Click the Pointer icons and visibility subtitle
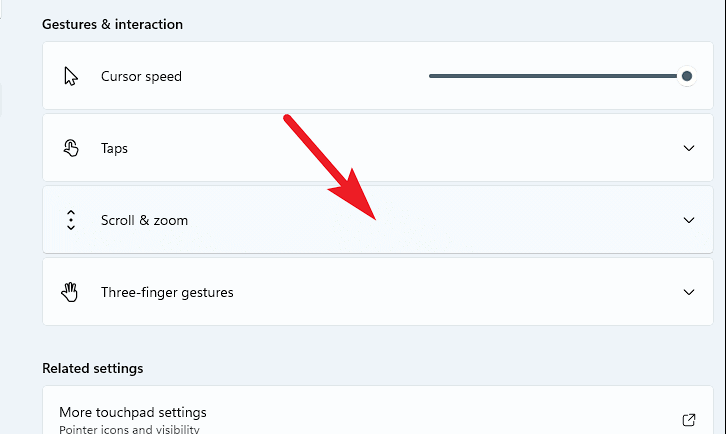The image size is (726, 434). click(x=129, y=429)
